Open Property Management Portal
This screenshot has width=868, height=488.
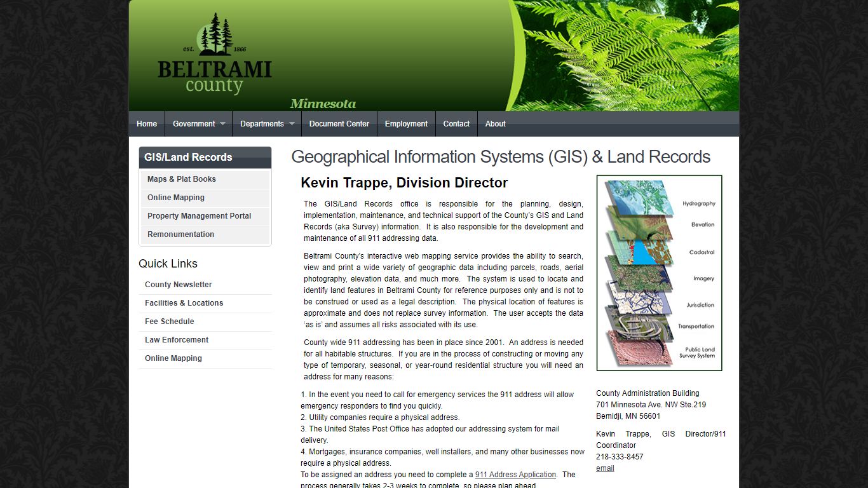(x=205, y=216)
